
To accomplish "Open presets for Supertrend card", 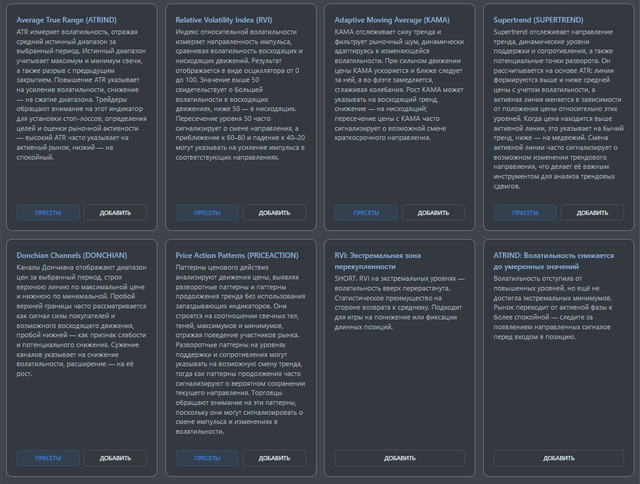I will 525,213.
